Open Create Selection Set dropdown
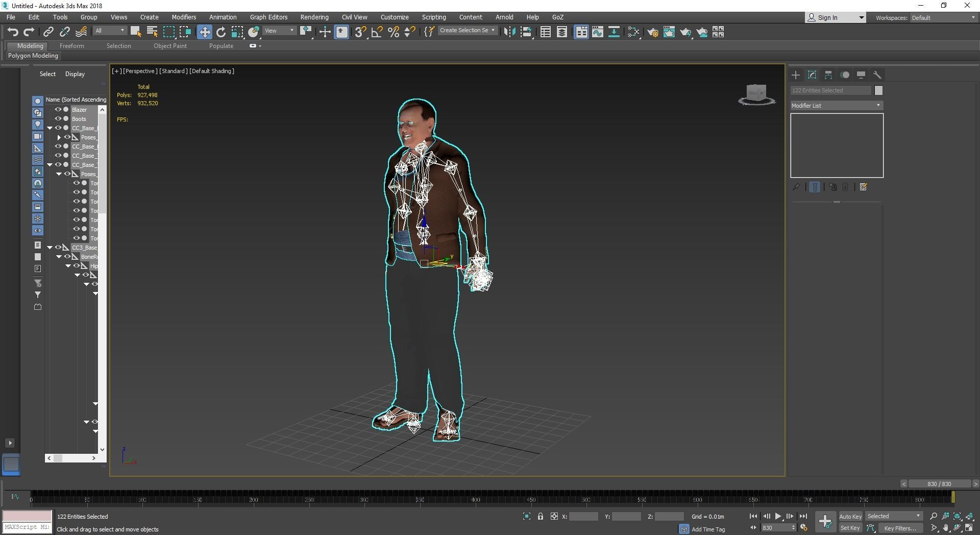 467,31
